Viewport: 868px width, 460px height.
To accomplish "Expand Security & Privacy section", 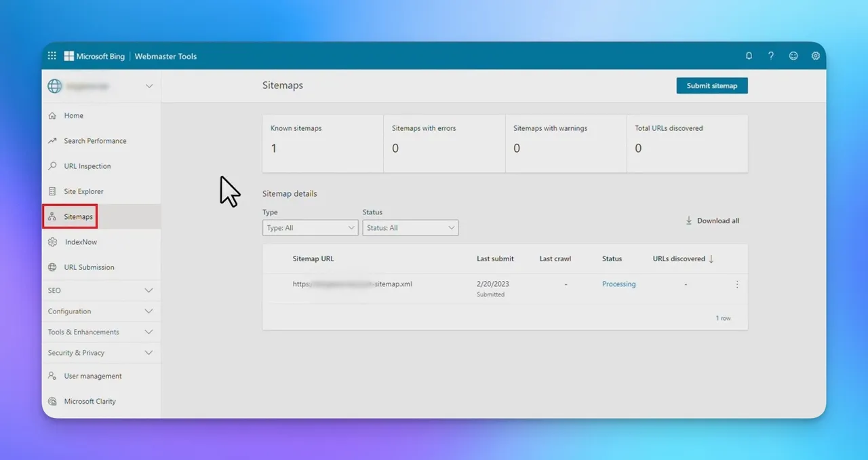I will click(x=101, y=353).
